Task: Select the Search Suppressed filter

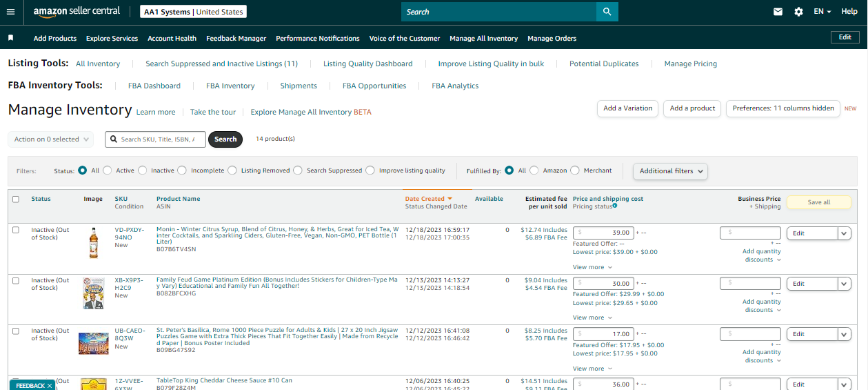Action: (298, 170)
